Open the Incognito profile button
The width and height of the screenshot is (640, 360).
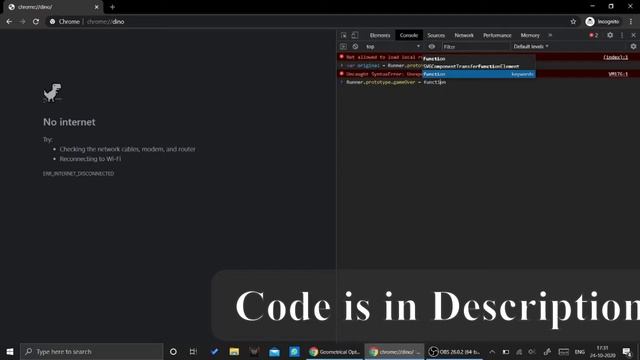click(x=602, y=22)
